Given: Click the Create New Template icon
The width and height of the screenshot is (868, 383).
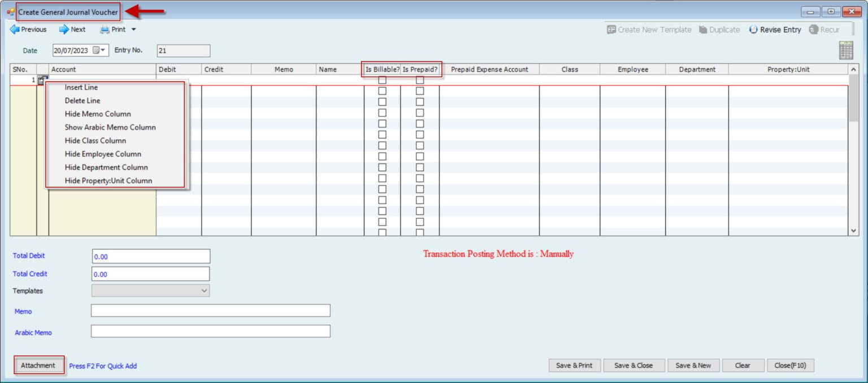Looking at the screenshot, I should [611, 30].
